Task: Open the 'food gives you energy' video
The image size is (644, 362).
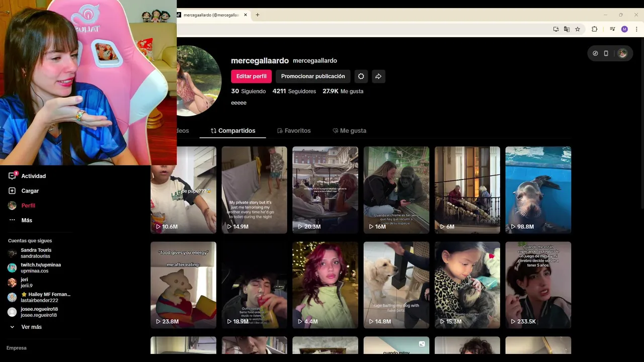Action: (x=184, y=285)
